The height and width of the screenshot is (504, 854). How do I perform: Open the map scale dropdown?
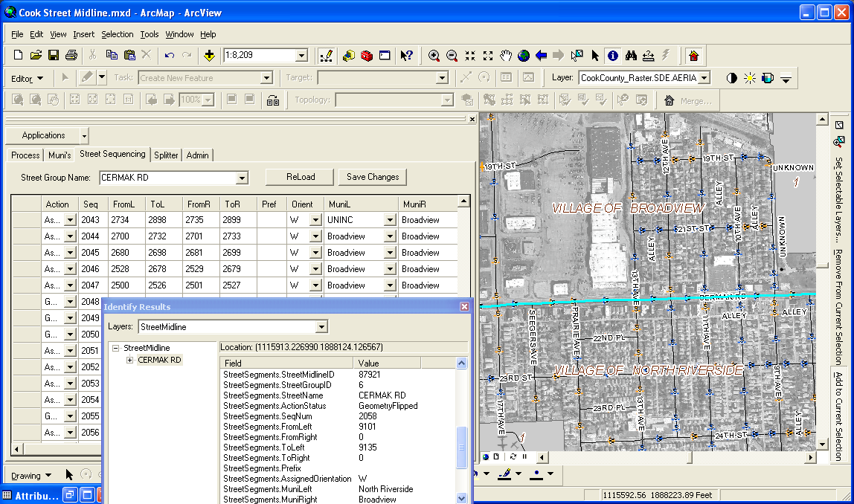click(301, 55)
